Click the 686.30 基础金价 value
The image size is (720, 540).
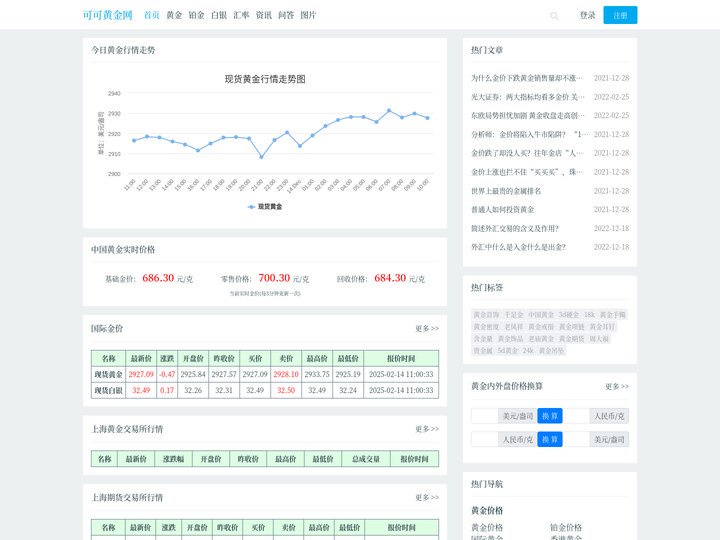coord(158,278)
